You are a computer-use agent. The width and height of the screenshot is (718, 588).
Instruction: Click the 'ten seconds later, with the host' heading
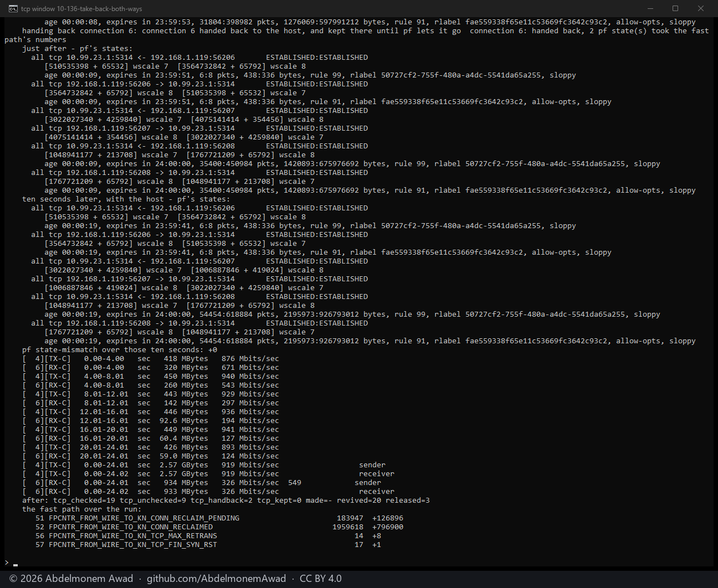[126, 199]
